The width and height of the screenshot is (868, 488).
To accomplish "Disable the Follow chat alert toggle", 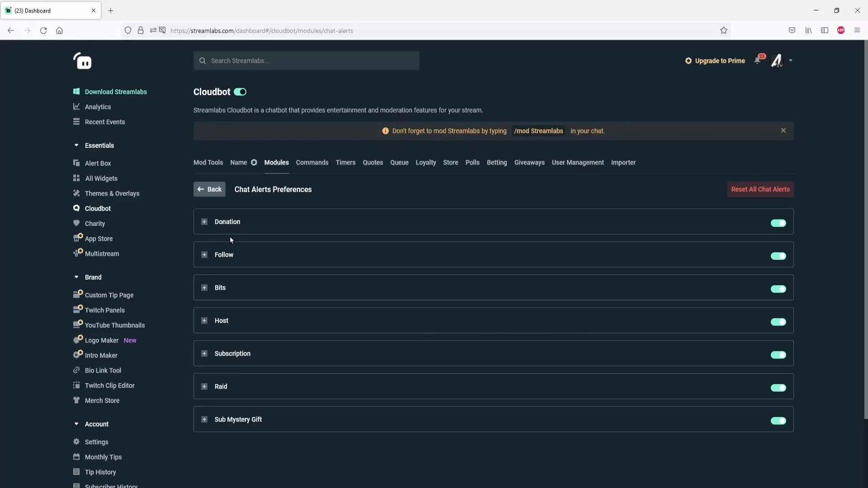I will point(778,256).
